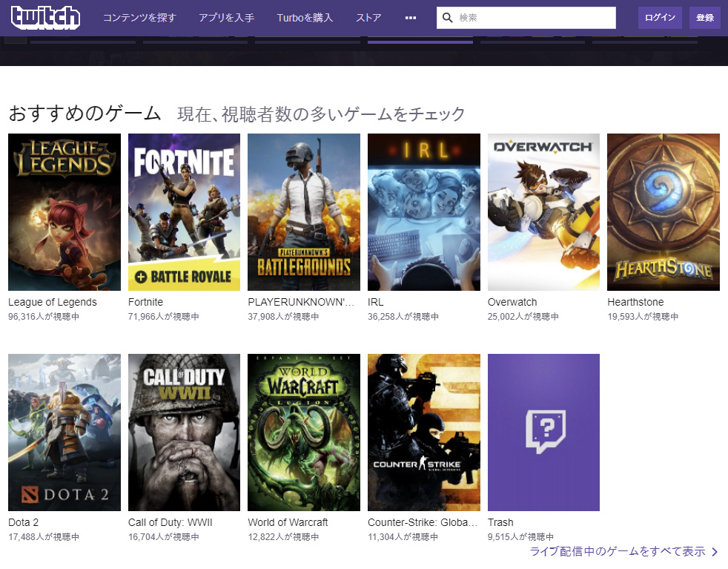Open the Counter-Strike cover art
The height and width of the screenshot is (569, 728).
click(x=424, y=432)
